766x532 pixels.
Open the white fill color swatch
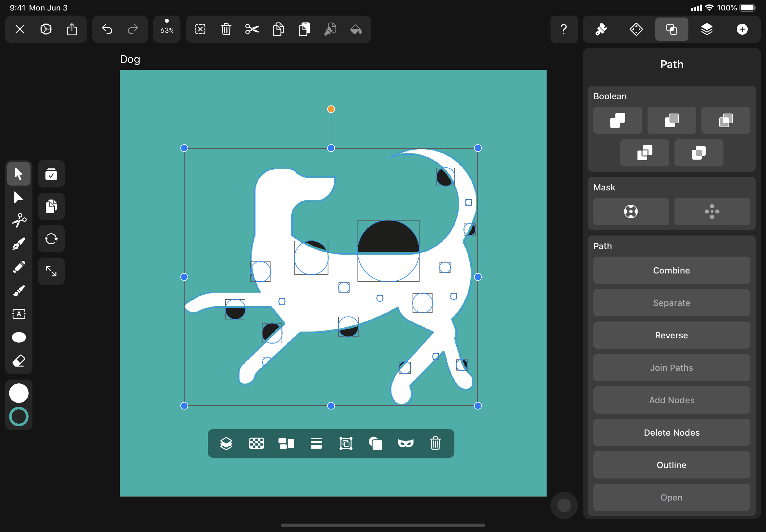point(19,393)
